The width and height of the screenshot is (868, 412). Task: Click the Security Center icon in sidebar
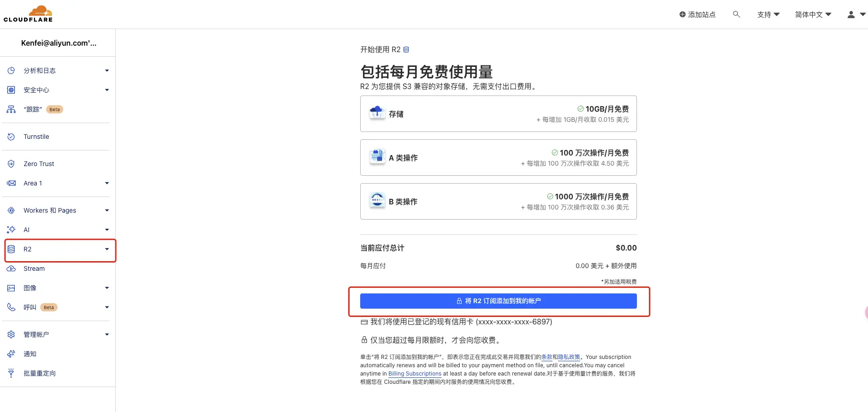coord(11,90)
